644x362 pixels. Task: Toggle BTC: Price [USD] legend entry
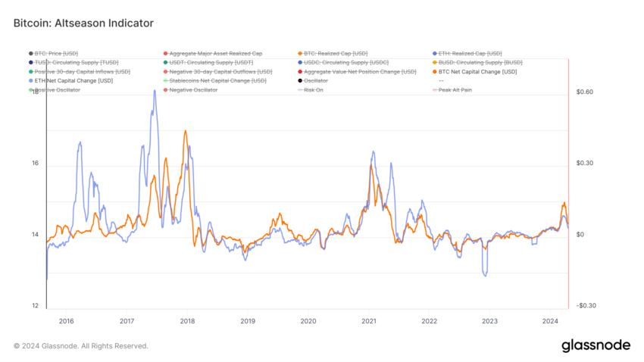(53, 53)
